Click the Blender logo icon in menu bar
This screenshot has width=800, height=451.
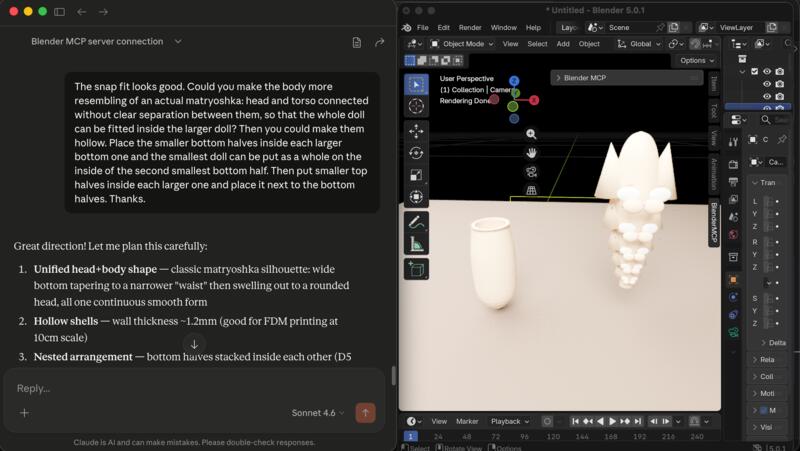point(407,28)
